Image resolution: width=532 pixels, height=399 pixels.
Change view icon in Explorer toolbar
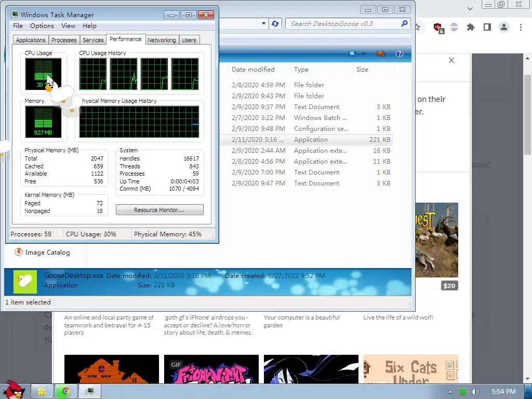point(352,54)
